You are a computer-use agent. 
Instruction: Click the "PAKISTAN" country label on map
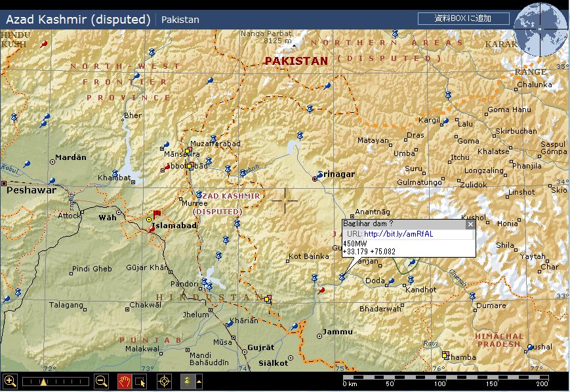tap(296, 61)
